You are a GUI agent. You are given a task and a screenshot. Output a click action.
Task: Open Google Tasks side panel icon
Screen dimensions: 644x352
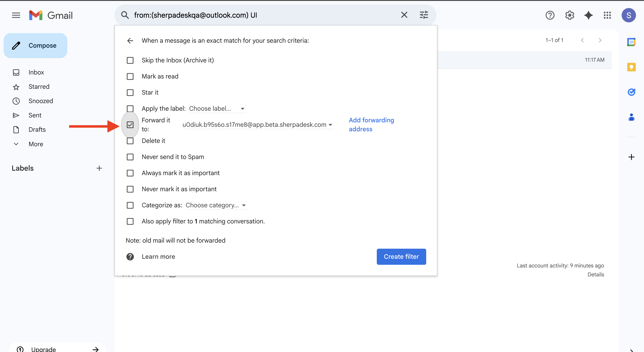click(631, 92)
